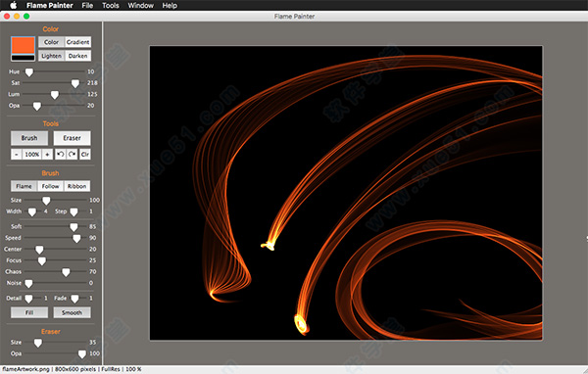Open the Help menu
The height and width of the screenshot is (374, 588).
click(x=170, y=5)
